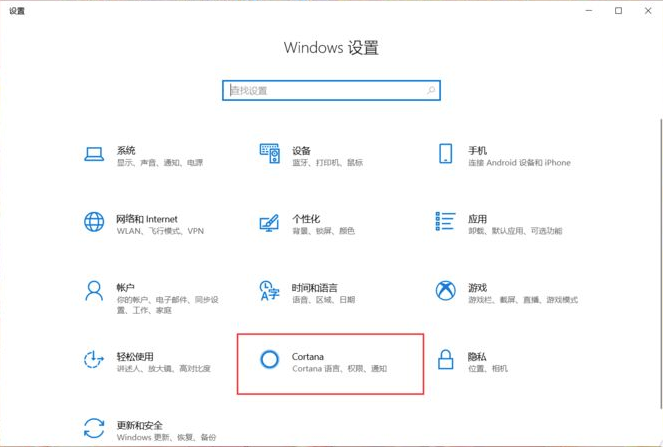Open the 更新和安全 refresh arrows icon
Screen dimensions: 663x447
[x=94, y=428]
